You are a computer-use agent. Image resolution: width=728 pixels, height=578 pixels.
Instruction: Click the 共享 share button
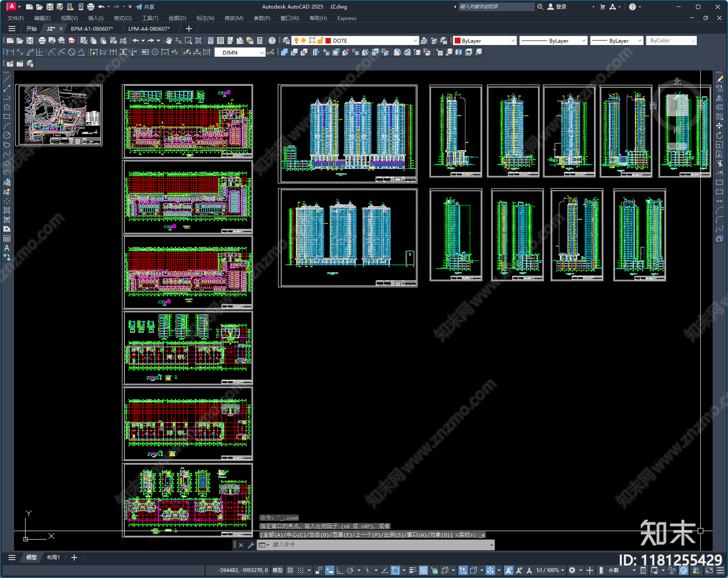point(145,7)
